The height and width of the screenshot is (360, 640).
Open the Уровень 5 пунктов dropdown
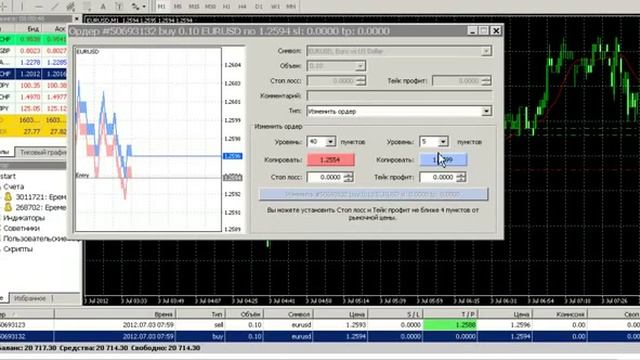tap(443, 142)
